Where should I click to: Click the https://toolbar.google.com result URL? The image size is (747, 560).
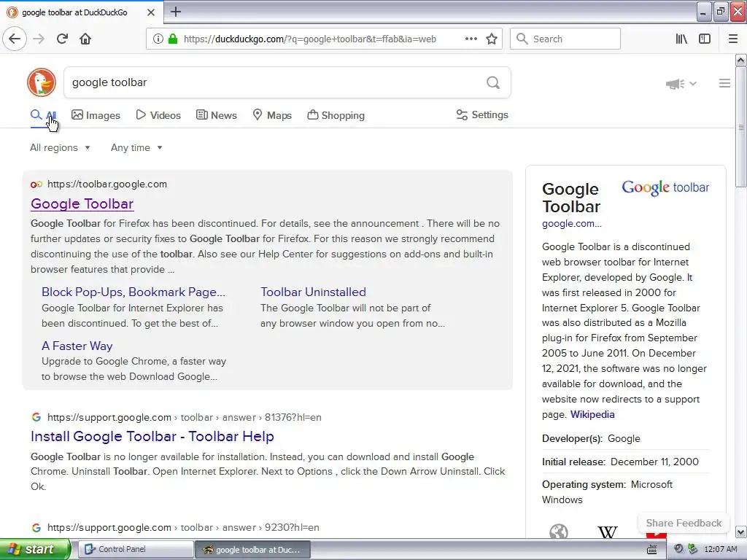(x=107, y=184)
